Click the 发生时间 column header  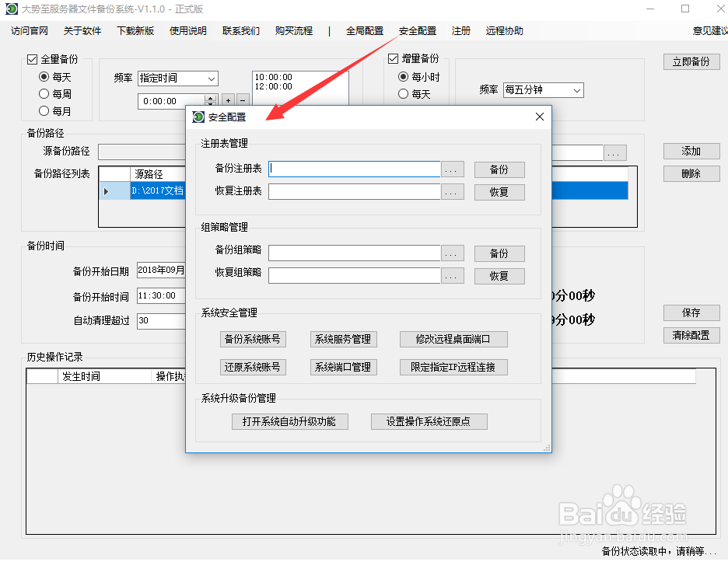coord(104,376)
